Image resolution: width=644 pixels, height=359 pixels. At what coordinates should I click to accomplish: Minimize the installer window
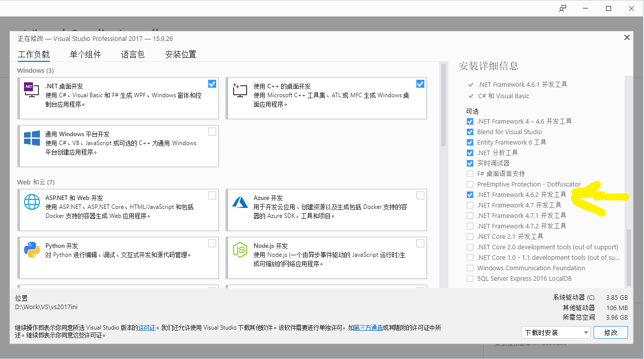coord(586,8)
